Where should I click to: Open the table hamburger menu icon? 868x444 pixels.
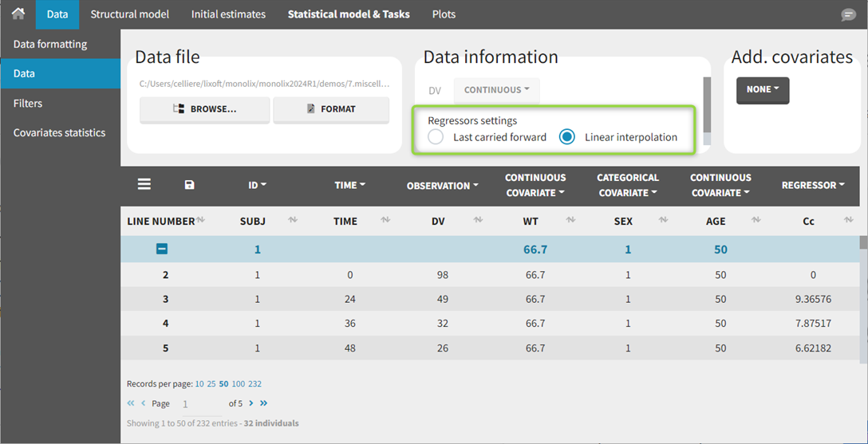click(x=144, y=184)
